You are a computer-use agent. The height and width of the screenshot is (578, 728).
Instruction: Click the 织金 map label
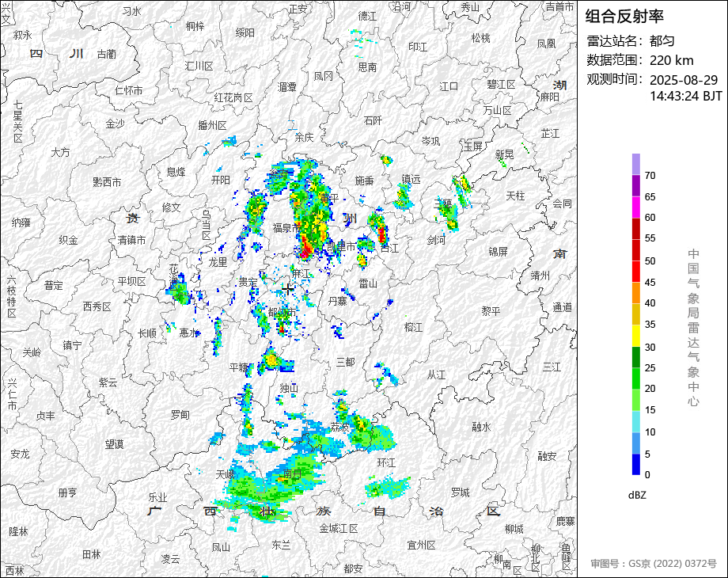point(68,240)
